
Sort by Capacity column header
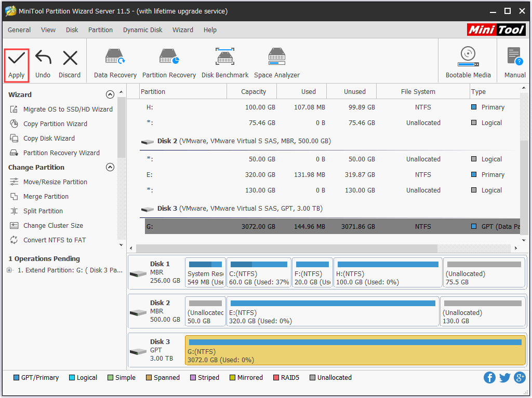coord(252,91)
